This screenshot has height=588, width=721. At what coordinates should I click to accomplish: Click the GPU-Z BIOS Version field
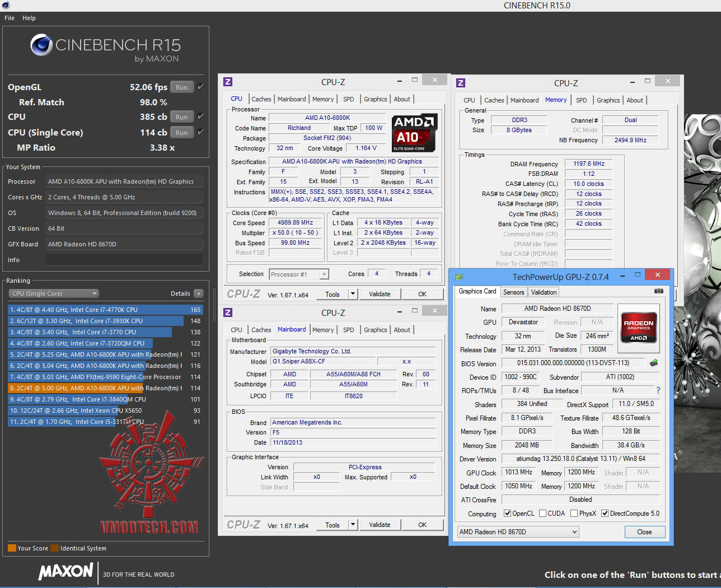pyautogui.click(x=573, y=363)
